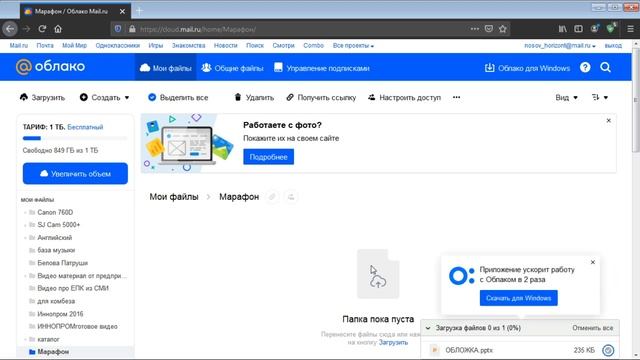Switch to Общие файлы tab

click(x=232, y=68)
